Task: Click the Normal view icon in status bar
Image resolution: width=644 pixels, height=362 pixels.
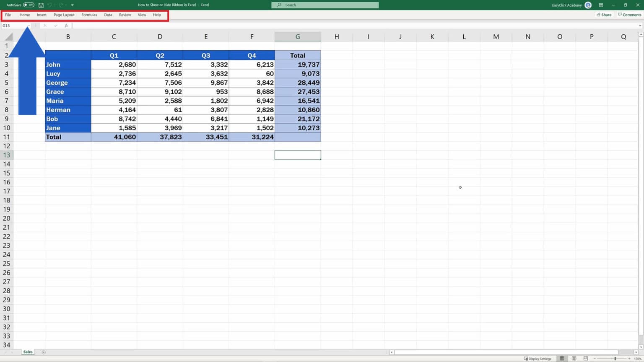Action: point(562,358)
